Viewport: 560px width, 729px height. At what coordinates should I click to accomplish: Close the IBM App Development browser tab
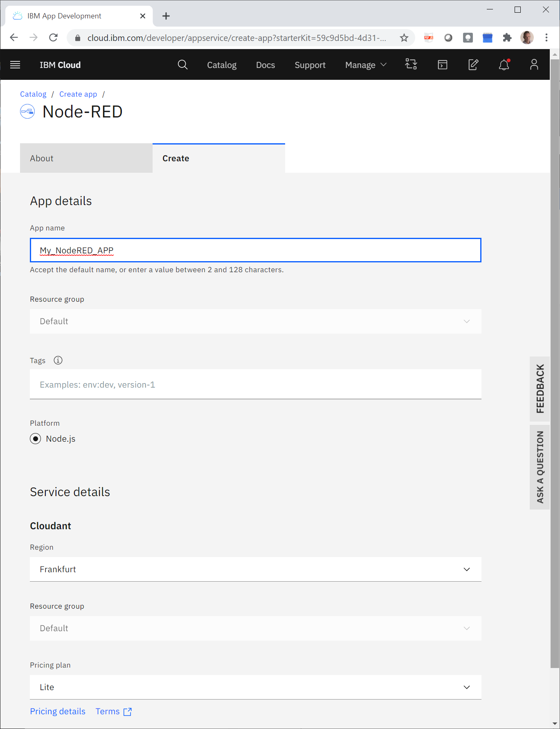[143, 16]
